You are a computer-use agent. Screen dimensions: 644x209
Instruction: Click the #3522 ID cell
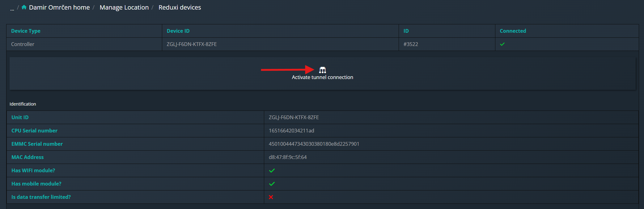click(411, 44)
